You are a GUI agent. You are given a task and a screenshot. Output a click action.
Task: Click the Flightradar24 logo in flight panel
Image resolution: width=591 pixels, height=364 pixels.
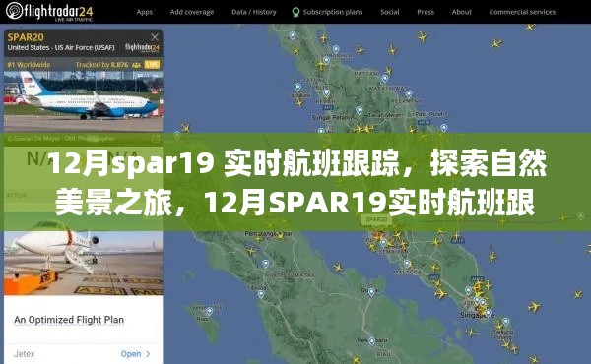coord(142,47)
